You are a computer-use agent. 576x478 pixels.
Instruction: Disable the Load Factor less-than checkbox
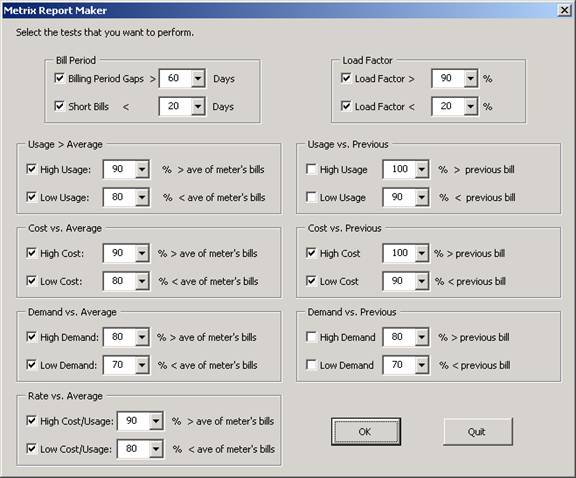click(346, 106)
